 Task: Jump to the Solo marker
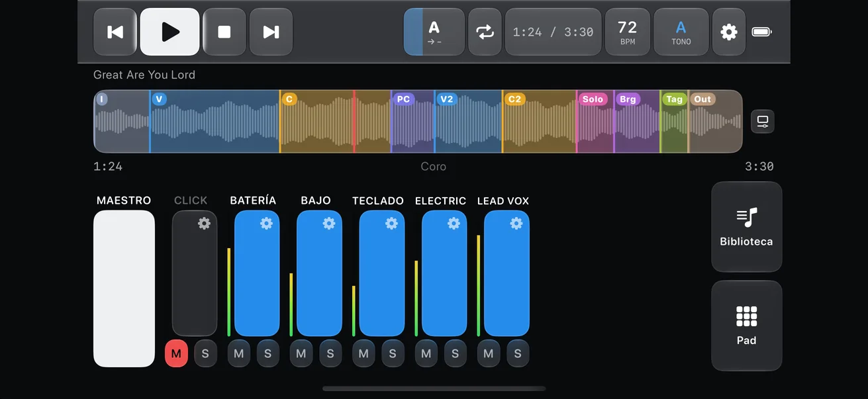point(593,99)
